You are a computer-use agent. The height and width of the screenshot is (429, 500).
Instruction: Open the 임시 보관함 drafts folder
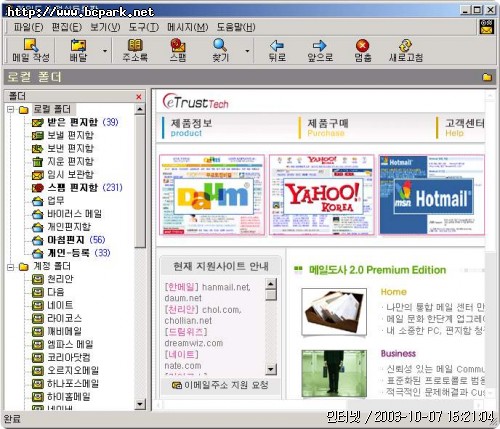coord(63,174)
